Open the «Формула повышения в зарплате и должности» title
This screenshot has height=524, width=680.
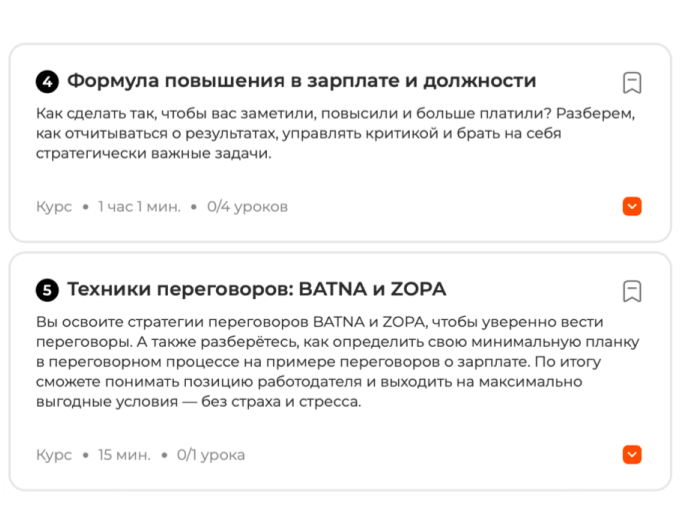tap(301, 81)
